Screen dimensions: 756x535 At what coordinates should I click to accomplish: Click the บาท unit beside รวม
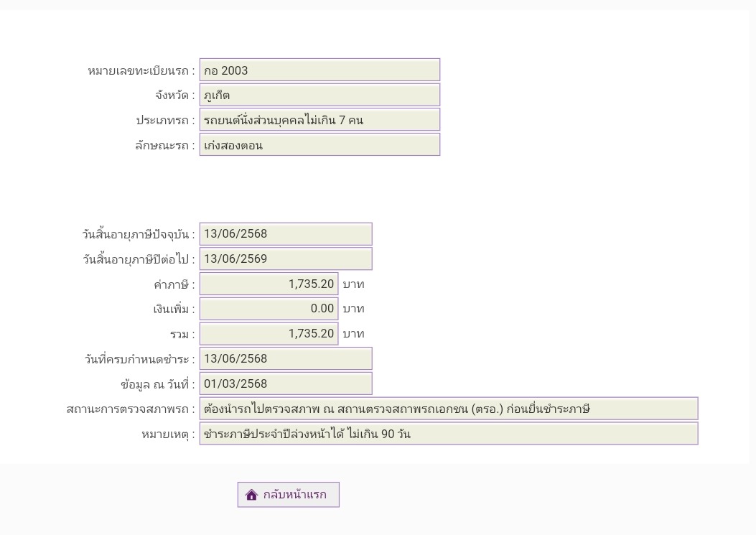pyautogui.click(x=353, y=334)
